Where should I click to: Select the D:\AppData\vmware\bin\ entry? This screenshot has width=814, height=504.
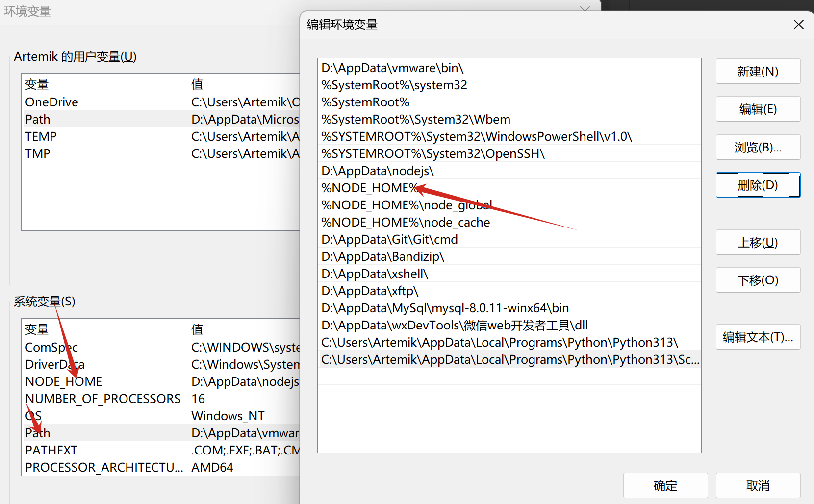coord(392,68)
